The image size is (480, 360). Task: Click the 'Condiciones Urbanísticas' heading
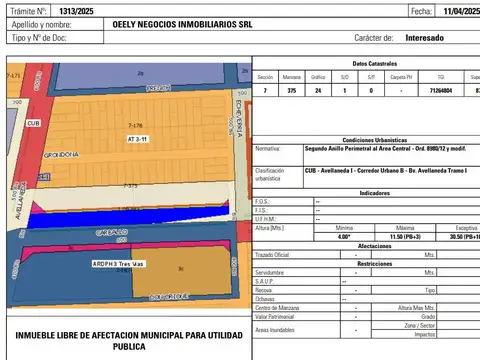[375, 140]
